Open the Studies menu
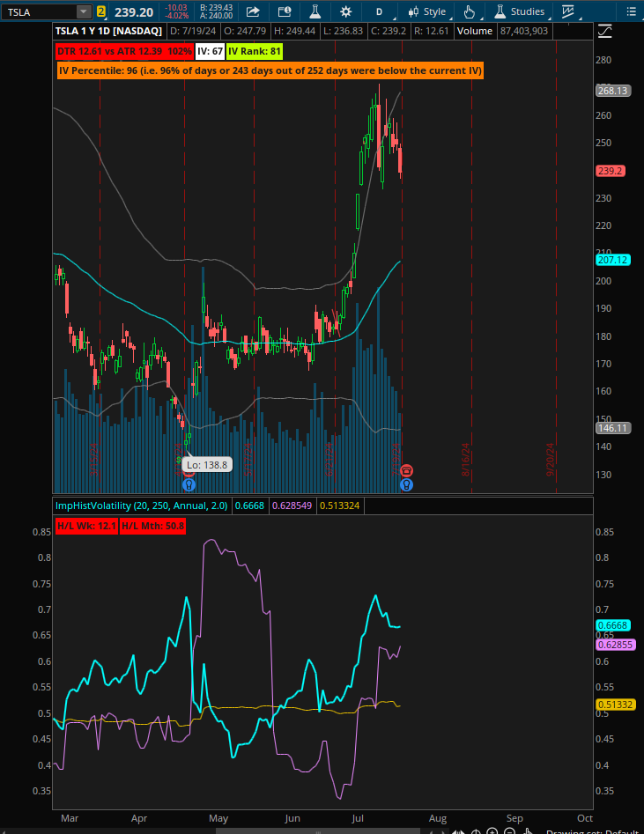Viewport: 644px width, 834px height. click(520, 11)
